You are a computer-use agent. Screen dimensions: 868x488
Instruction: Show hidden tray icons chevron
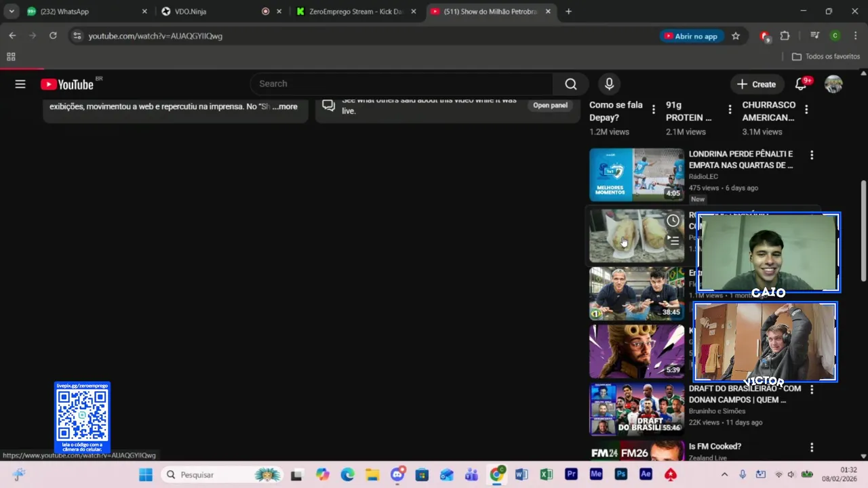[x=724, y=474]
